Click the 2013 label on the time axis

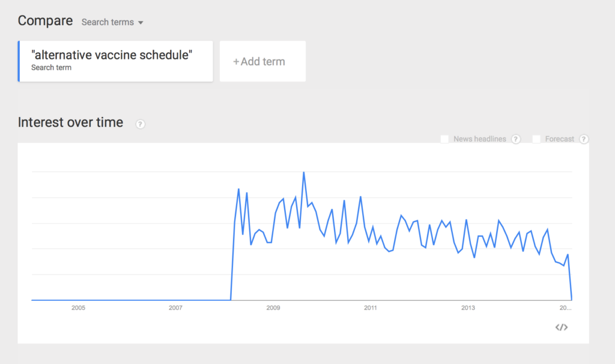coord(468,308)
